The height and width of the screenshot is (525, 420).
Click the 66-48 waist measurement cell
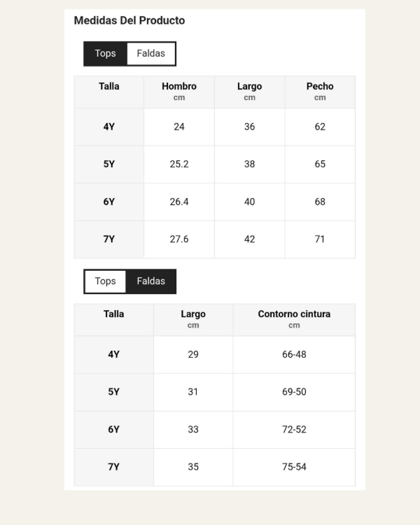coord(294,355)
